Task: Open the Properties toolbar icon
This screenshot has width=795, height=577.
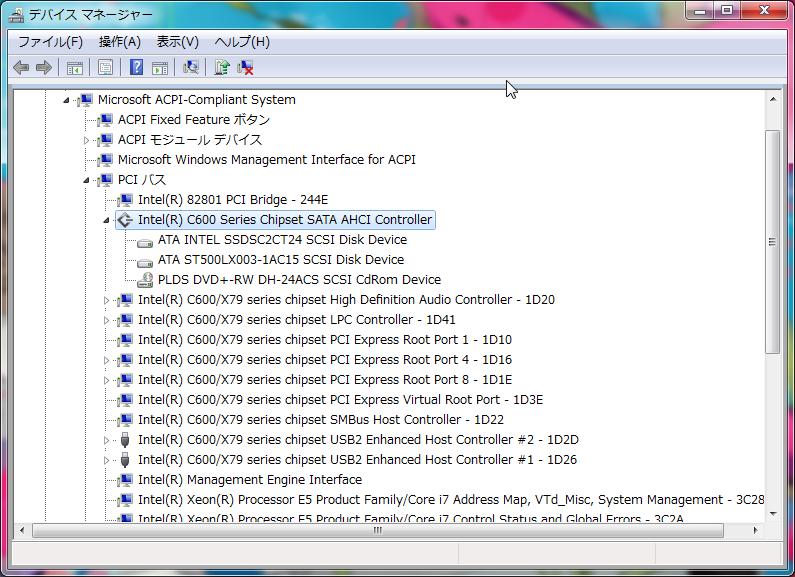Action: pyautogui.click(x=105, y=67)
